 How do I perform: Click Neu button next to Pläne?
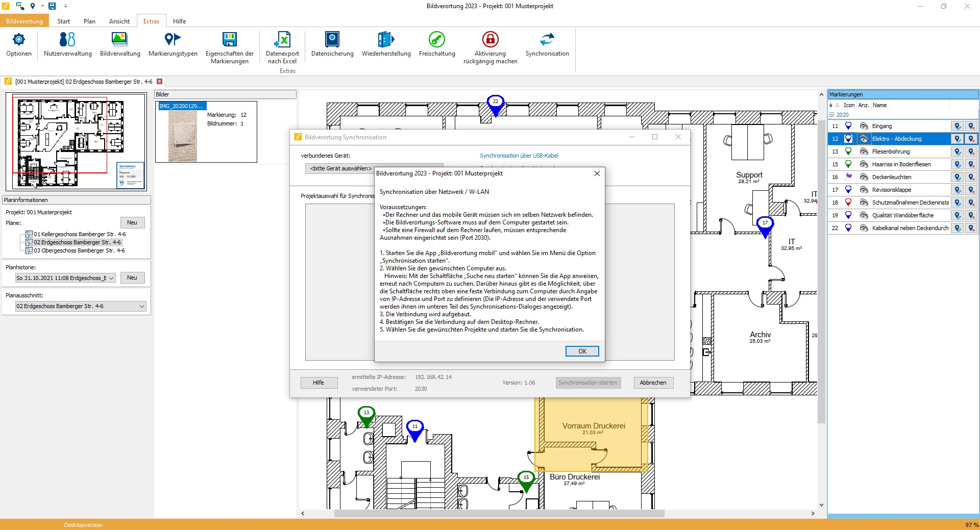coord(132,222)
